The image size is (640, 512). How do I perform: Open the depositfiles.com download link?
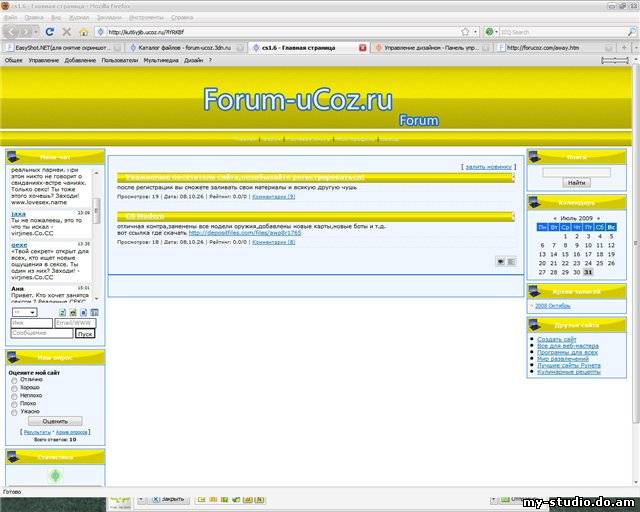245,233
